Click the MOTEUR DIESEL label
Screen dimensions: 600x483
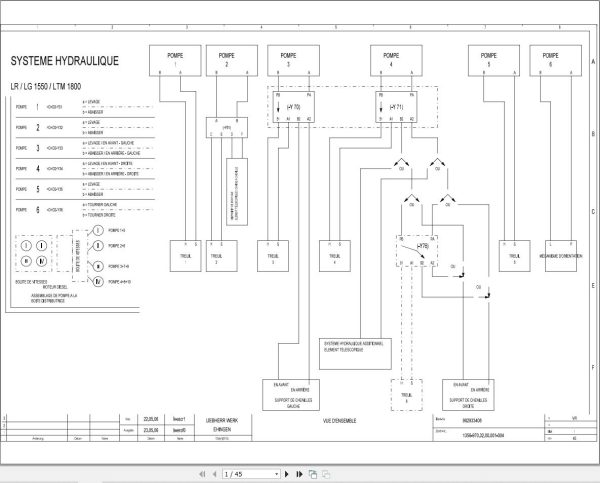click(x=55, y=287)
